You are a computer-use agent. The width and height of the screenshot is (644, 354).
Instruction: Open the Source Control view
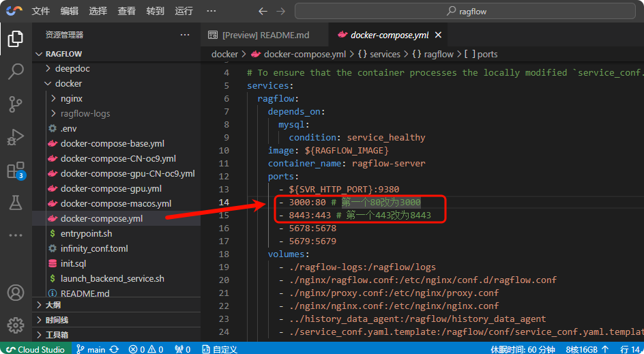(15, 104)
